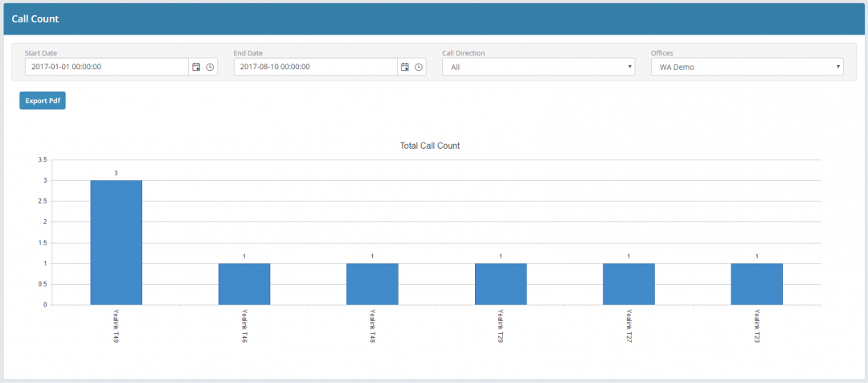Click the Total Call Count chart title

(429, 146)
